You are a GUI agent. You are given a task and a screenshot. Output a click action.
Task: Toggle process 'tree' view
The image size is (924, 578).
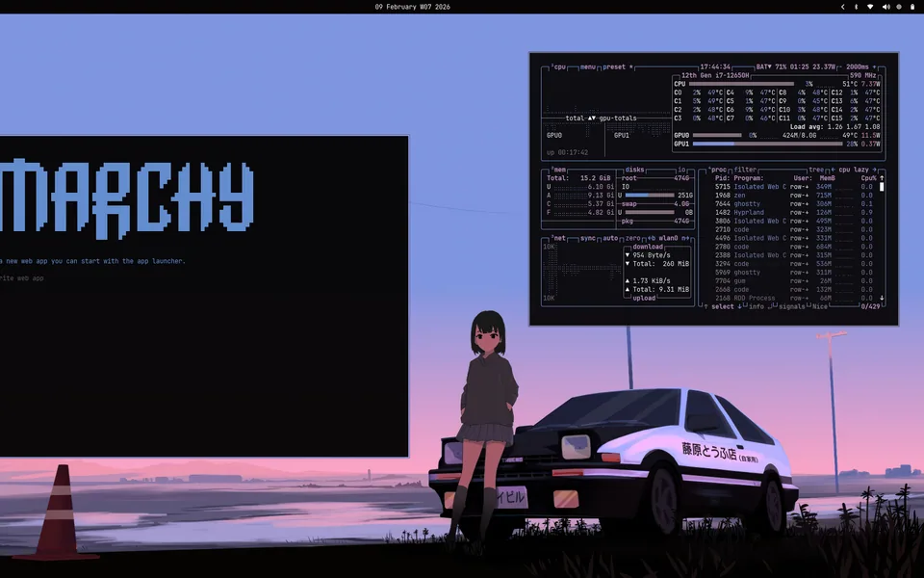pyautogui.click(x=816, y=170)
